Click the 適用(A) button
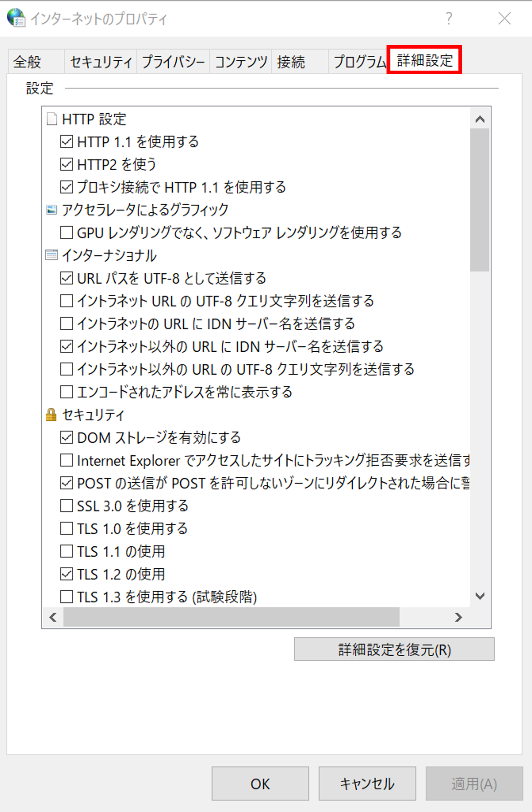This screenshot has width=532, height=812. point(474,784)
